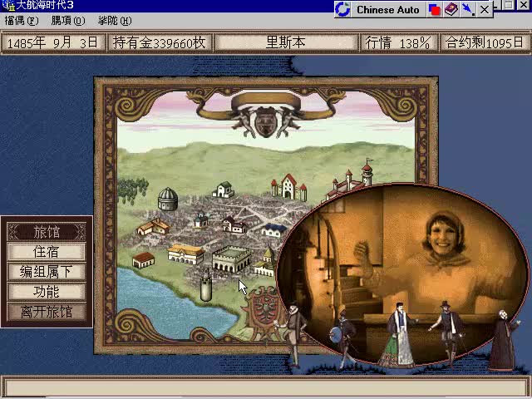Select the small chapel with teal dome
The image size is (532, 399).
click(201, 219)
